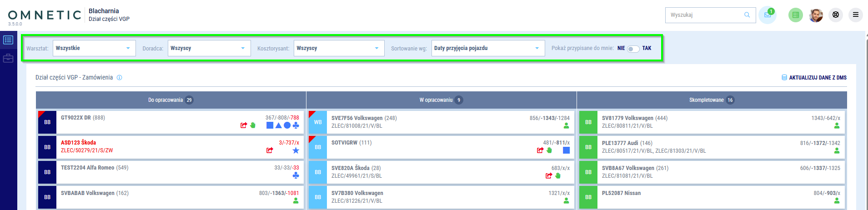This screenshot has width=868, height=210.
Task: Click the Wyszukaj search field
Action: point(705,15)
